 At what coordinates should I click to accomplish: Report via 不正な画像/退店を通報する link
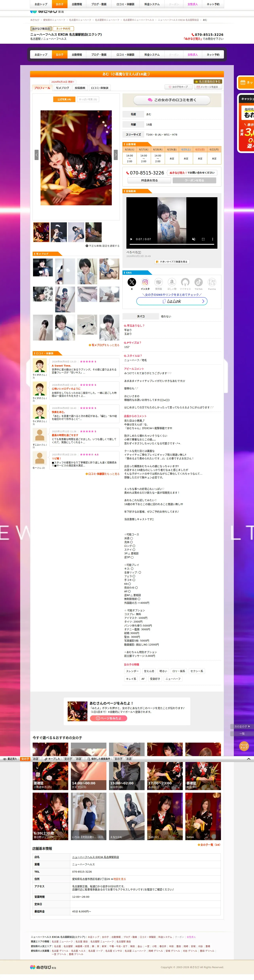(x=103, y=246)
